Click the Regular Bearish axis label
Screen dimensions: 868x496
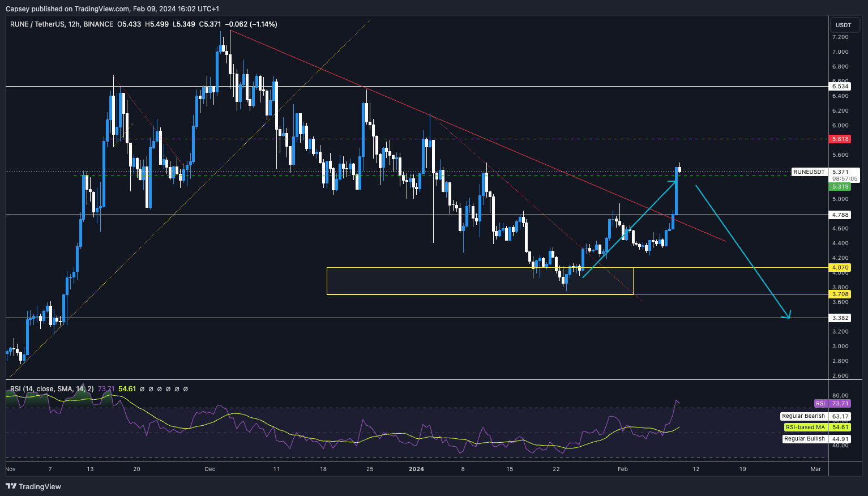pos(803,416)
